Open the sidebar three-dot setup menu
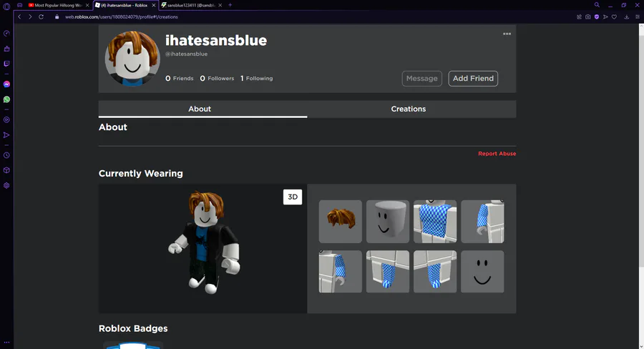This screenshot has height=349, width=644. click(x=6, y=342)
